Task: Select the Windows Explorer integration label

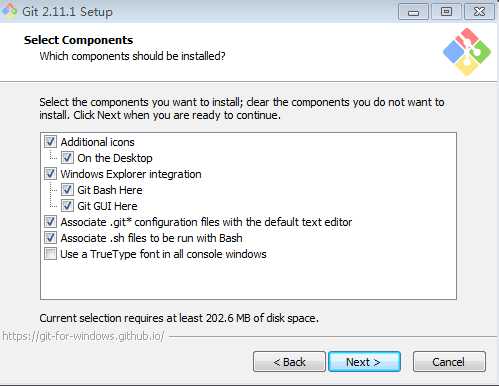Action: [x=131, y=174]
